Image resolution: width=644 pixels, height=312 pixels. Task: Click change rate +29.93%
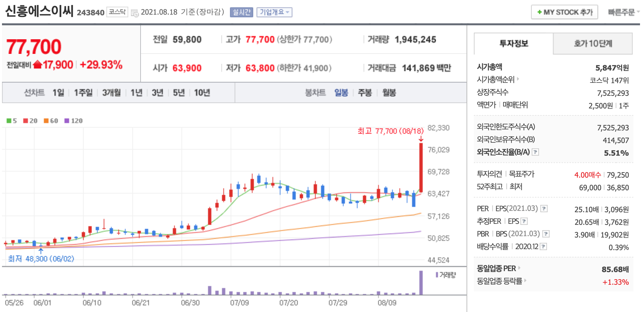(101, 65)
